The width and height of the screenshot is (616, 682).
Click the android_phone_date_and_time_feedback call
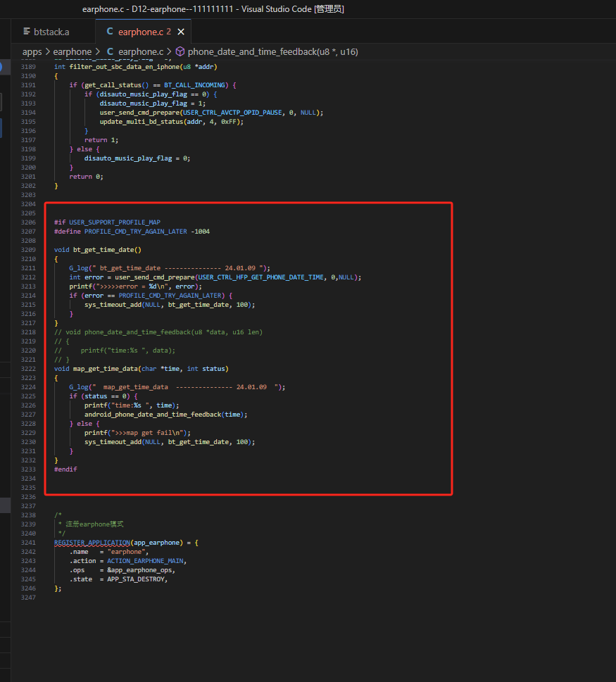[x=165, y=415]
